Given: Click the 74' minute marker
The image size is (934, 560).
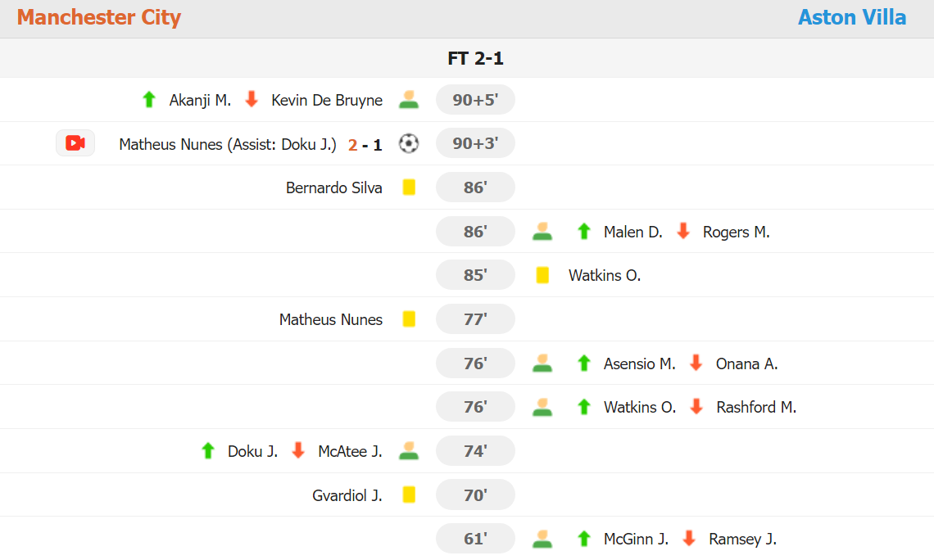Looking at the screenshot, I should click(x=475, y=451).
